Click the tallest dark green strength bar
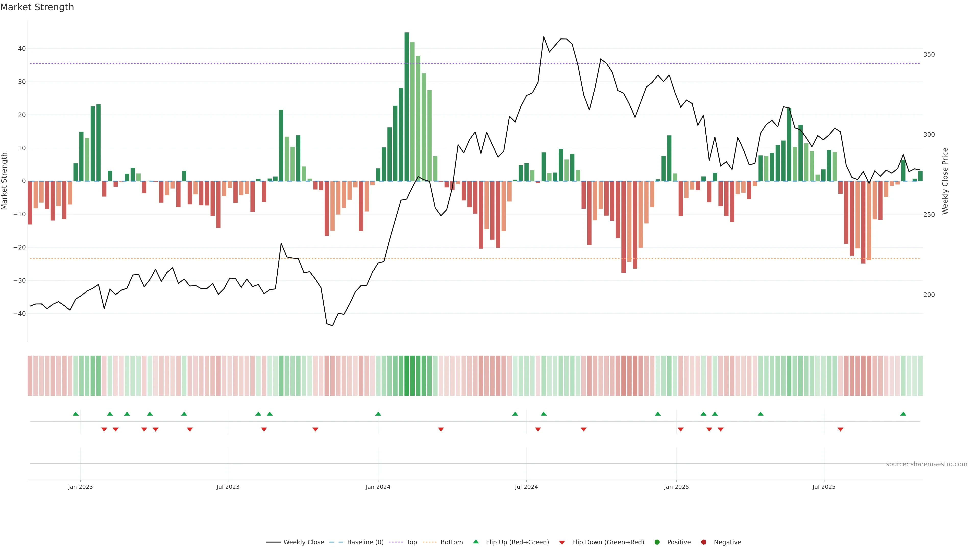The image size is (980, 551). [x=407, y=106]
